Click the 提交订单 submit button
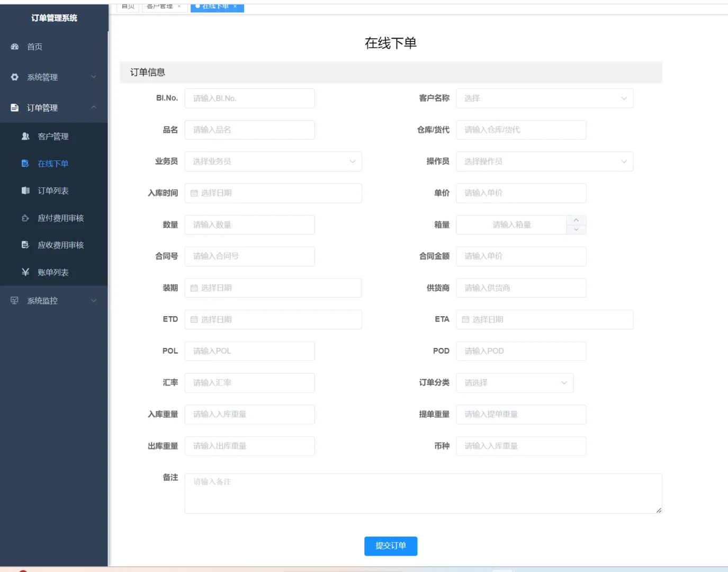This screenshot has height=572, width=728. pyautogui.click(x=391, y=546)
